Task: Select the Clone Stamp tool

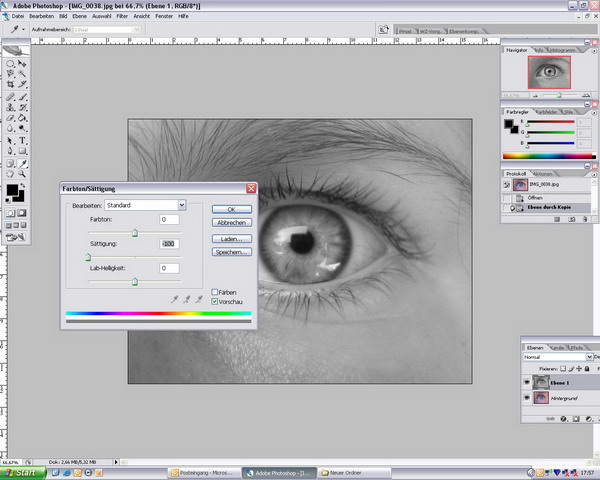Action: (10, 107)
